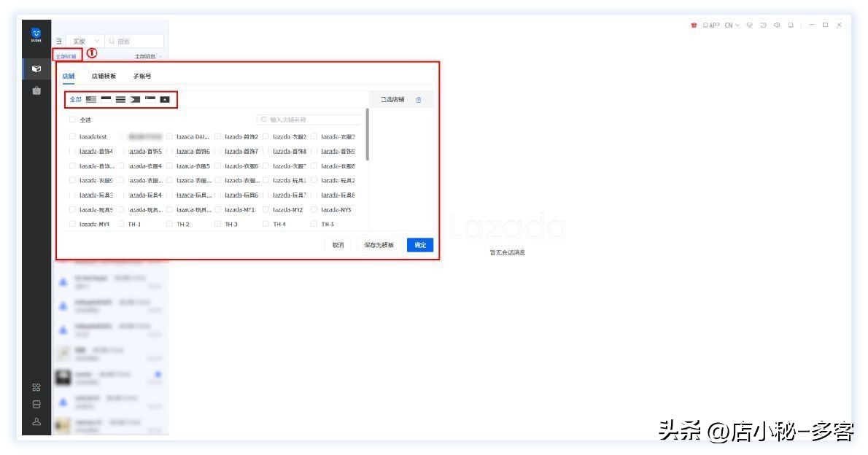Viewport: 868px width, 455px height.
Task: Check the TH-2 store checkbox
Action: 169,224
